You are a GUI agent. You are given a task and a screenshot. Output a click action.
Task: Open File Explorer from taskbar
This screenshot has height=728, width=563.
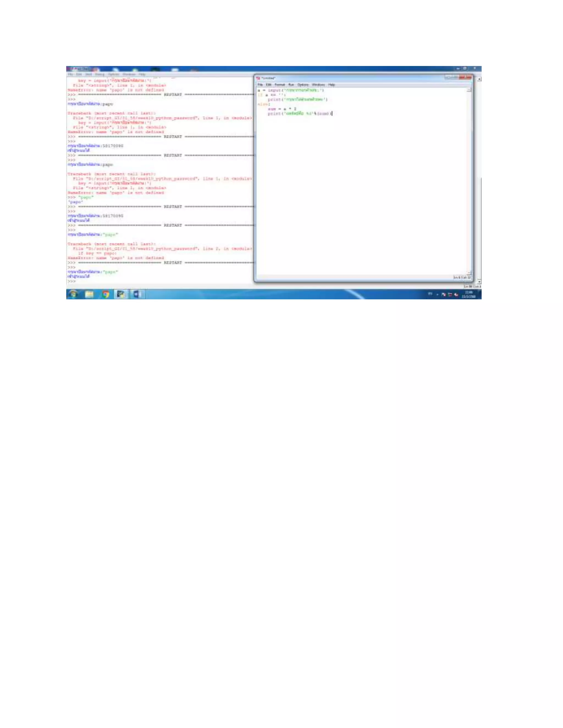click(x=89, y=294)
